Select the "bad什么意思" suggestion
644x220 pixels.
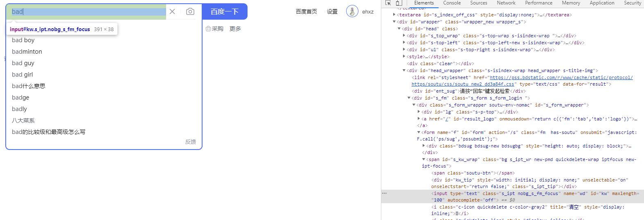(104, 86)
